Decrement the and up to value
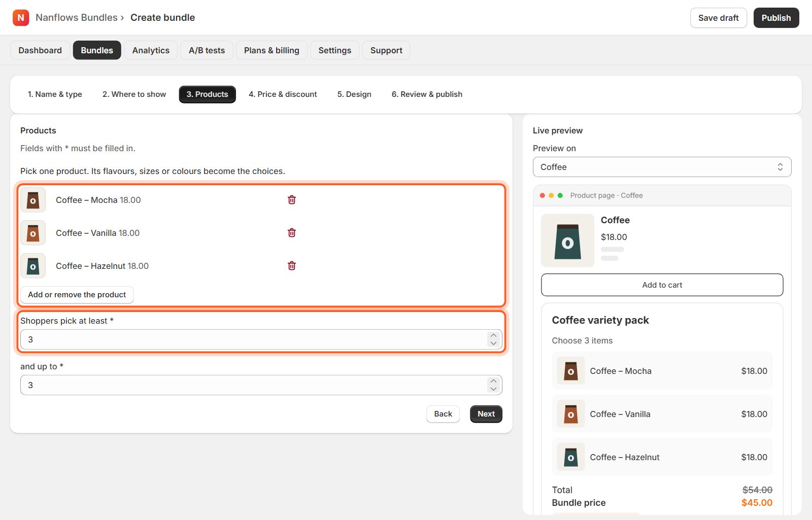The image size is (812, 520). 493,389
